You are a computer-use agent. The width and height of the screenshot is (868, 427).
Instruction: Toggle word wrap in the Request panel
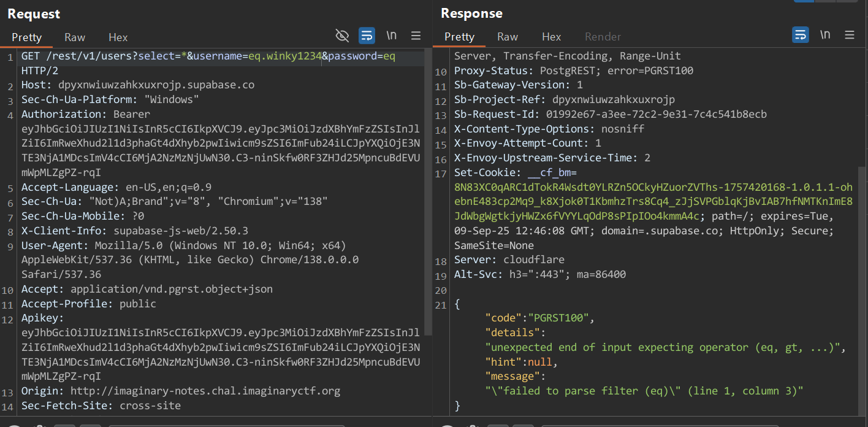click(367, 35)
